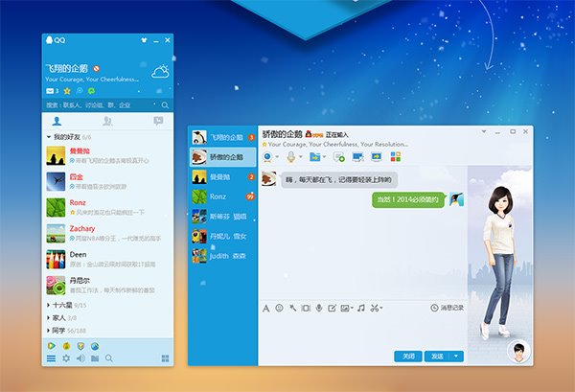Click the QQ search contacts field
The height and width of the screenshot is (392, 575).
click(x=101, y=105)
